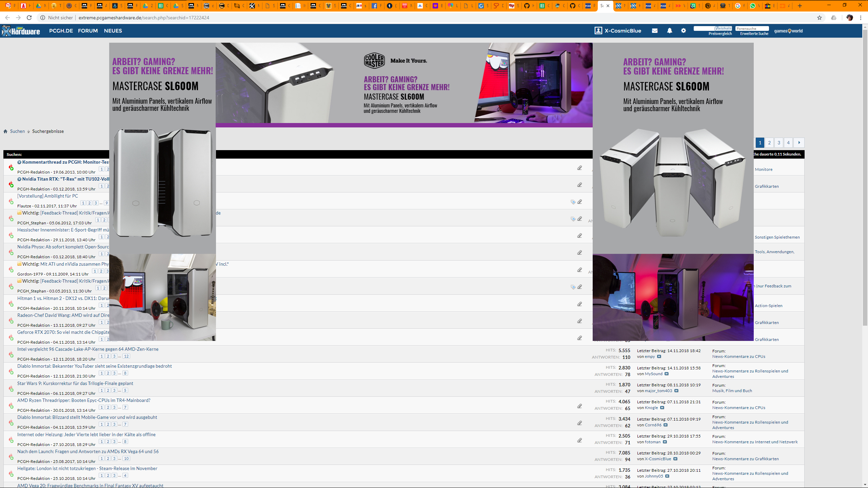Click next page arrow in pagination
Image resolution: width=868 pixels, height=488 pixels.
pos(799,143)
